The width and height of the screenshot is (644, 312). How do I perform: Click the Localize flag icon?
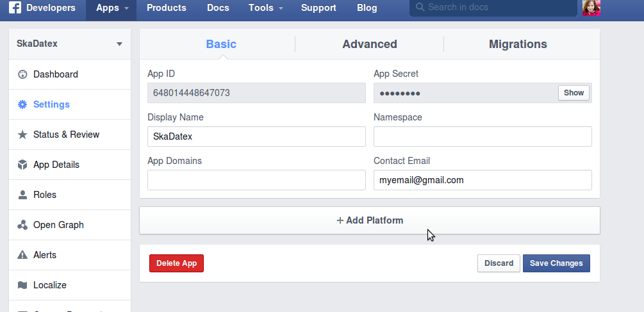point(22,285)
